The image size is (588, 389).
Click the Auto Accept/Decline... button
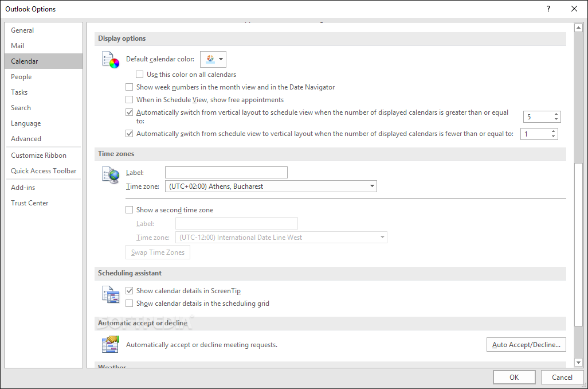(x=526, y=345)
